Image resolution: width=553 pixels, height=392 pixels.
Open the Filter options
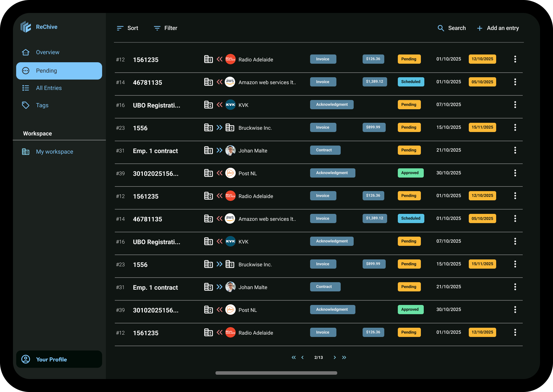[166, 28]
